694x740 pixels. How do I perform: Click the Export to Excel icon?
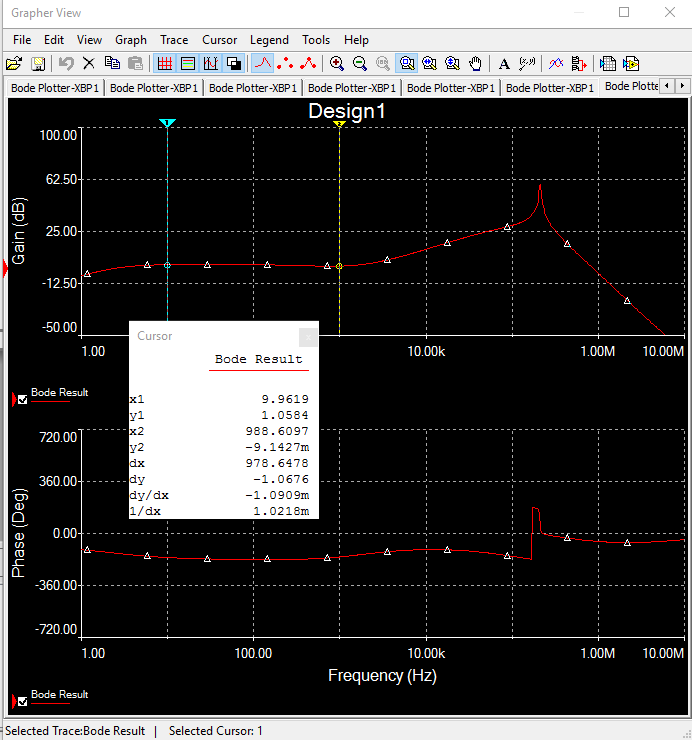tap(608, 63)
